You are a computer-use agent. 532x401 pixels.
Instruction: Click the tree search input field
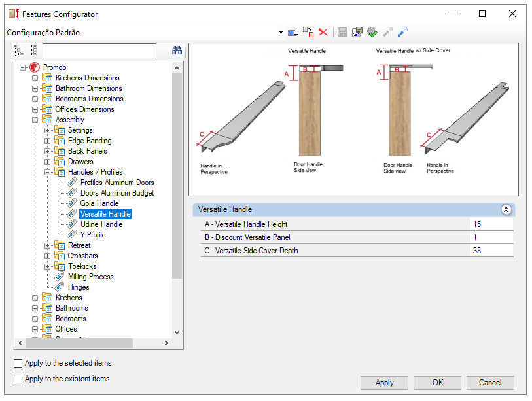click(x=99, y=50)
